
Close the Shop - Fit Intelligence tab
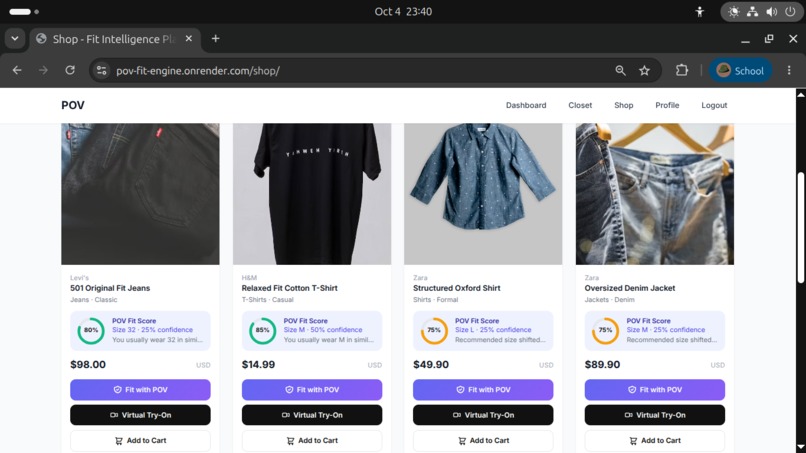pyautogui.click(x=189, y=39)
